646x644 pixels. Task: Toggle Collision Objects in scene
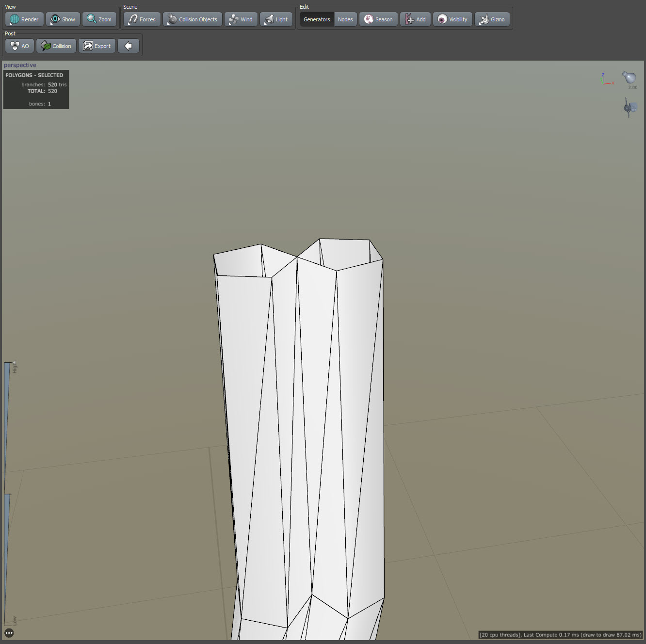click(x=193, y=19)
